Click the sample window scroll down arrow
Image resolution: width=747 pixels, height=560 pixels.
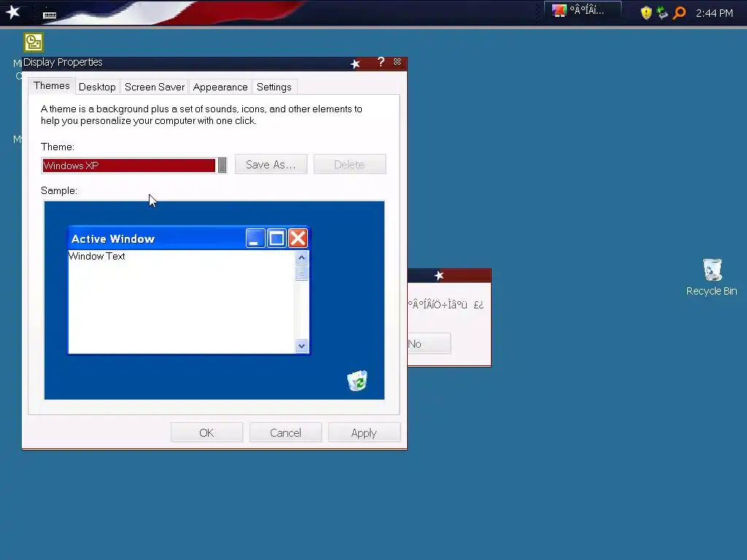[x=301, y=346]
